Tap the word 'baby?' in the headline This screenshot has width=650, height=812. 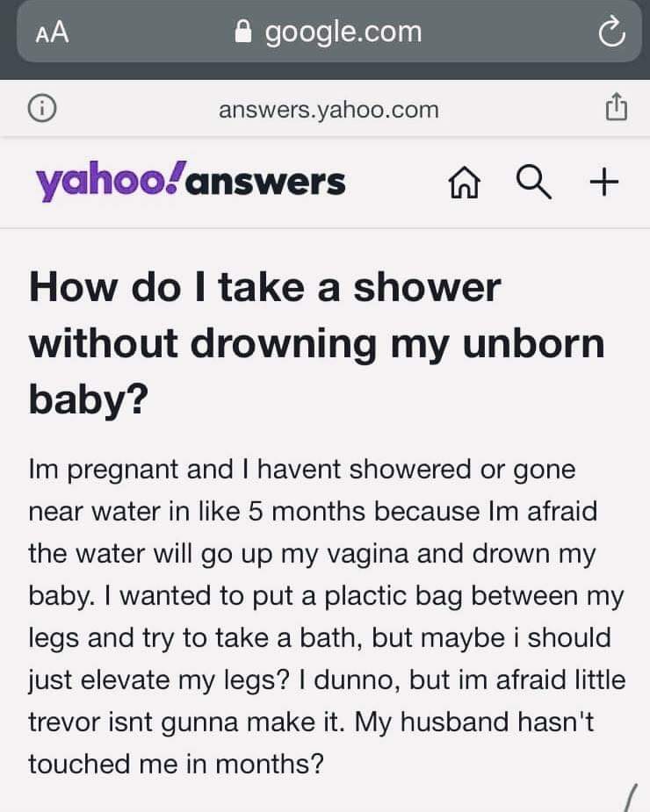point(89,399)
